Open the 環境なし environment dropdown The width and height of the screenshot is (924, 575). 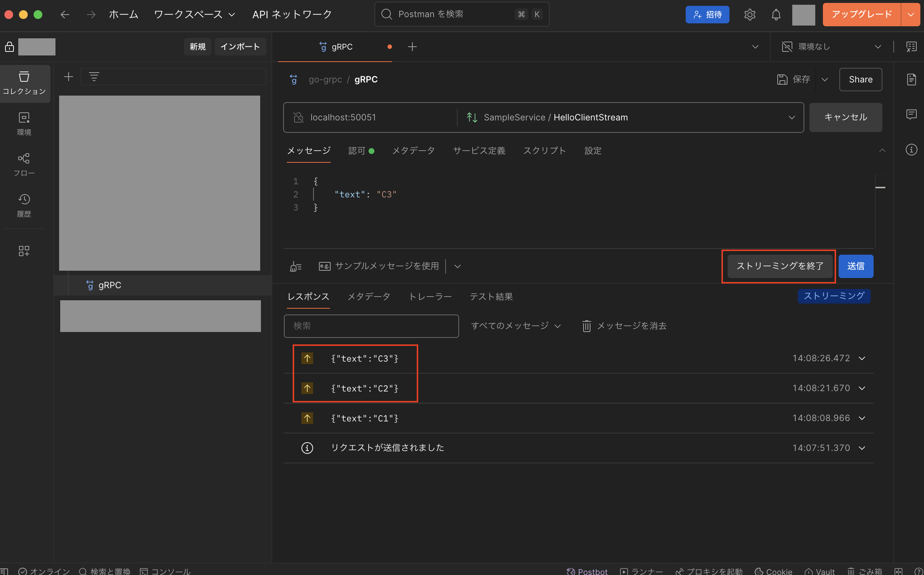[x=832, y=47]
